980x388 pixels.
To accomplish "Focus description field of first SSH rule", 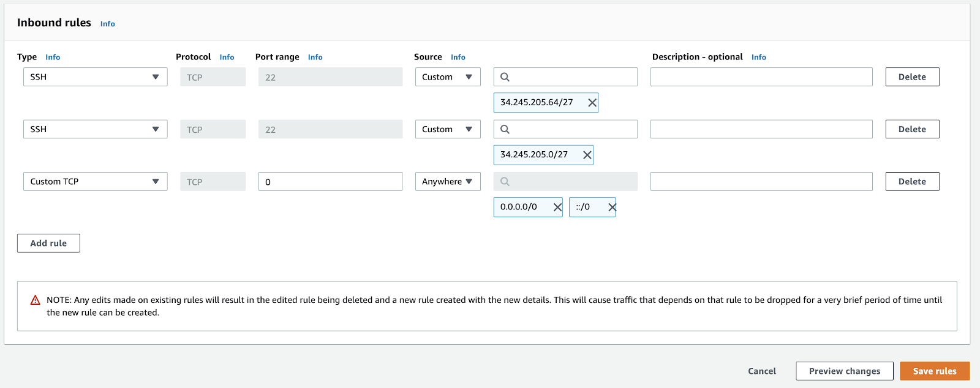I will pyautogui.click(x=761, y=77).
